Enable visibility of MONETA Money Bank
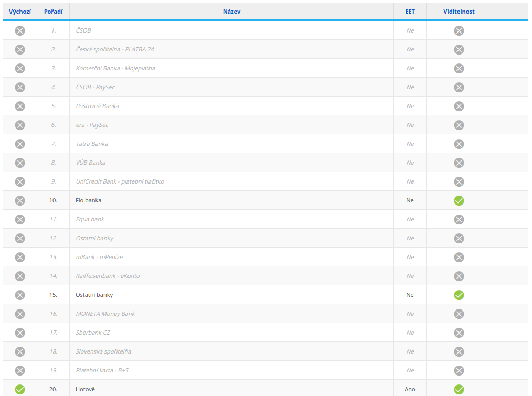This screenshot has height=396, width=532. [x=459, y=314]
